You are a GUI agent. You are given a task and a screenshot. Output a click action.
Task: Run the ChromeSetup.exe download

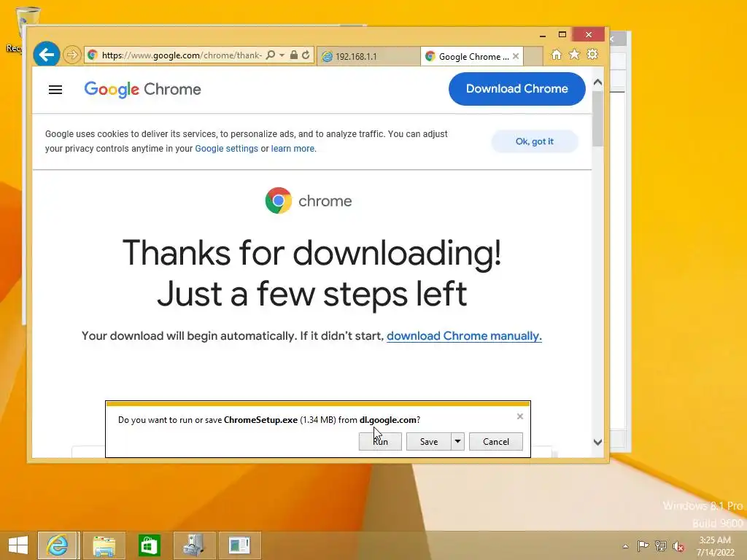pos(380,441)
